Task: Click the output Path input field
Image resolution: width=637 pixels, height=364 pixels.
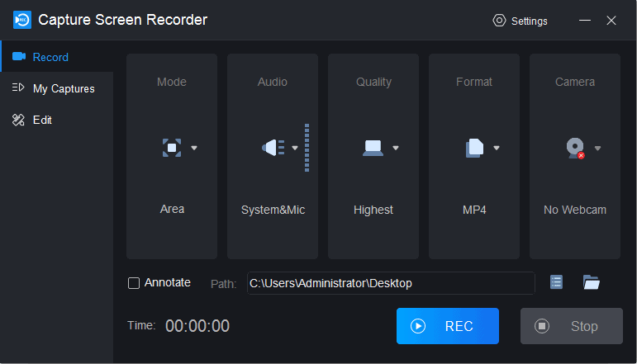Action: [x=391, y=283]
